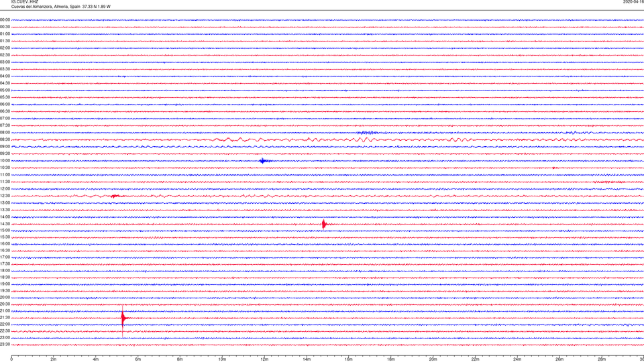Click the 6m tick on the minute axis
Viewport: 644px width, 362px height.
138,359
